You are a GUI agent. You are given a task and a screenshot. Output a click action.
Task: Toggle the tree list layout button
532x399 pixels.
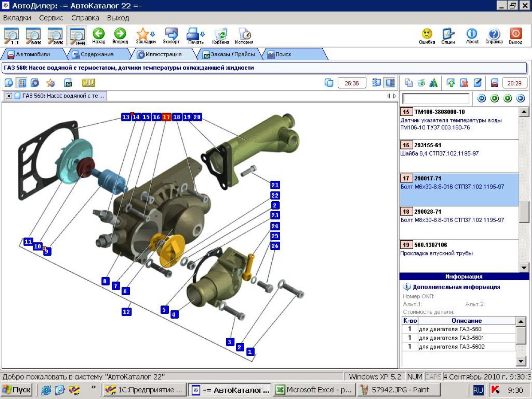pyautogui.click(x=390, y=83)
